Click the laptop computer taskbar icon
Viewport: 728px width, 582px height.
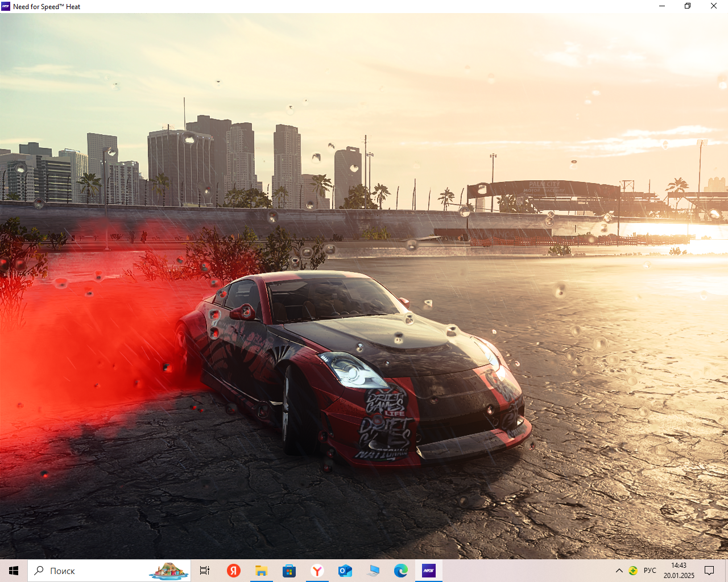point(373,571)
